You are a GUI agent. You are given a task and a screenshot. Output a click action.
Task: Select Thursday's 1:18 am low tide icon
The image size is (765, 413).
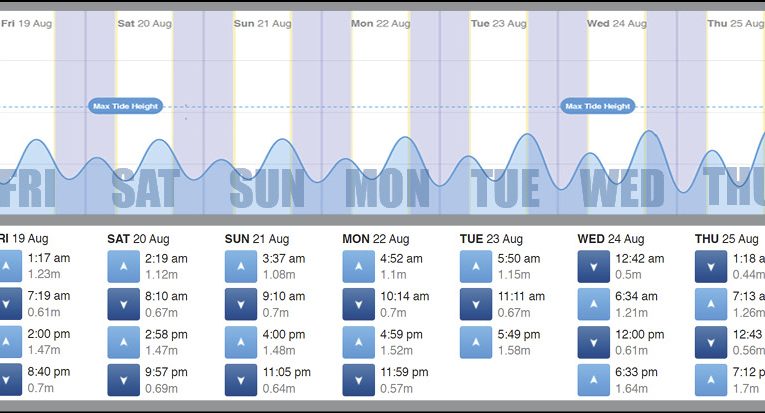[711, 265]
